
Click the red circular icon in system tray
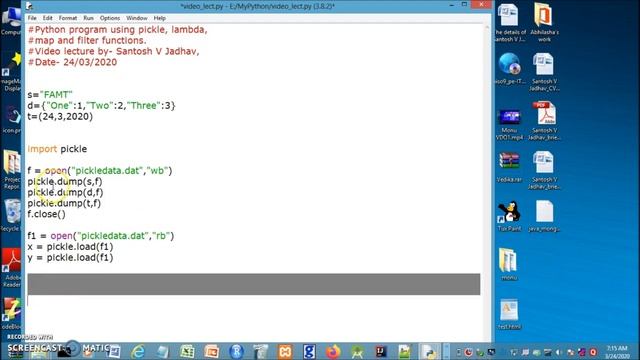pos(593,352)
